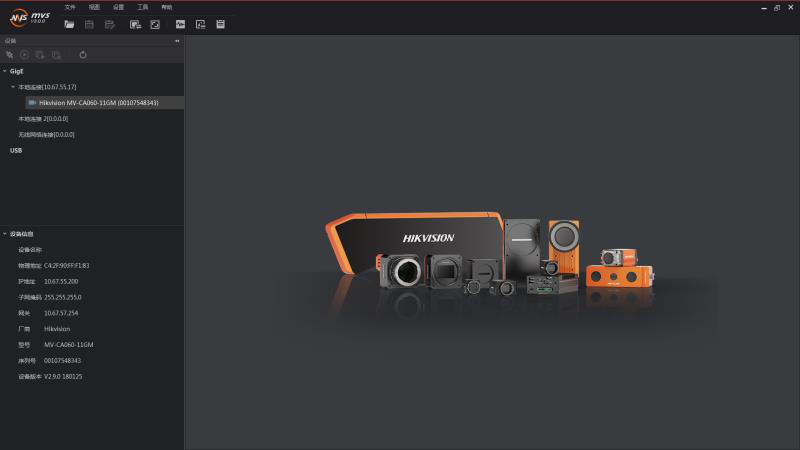
Task: Select the USB device category
Action: (16, 150)
